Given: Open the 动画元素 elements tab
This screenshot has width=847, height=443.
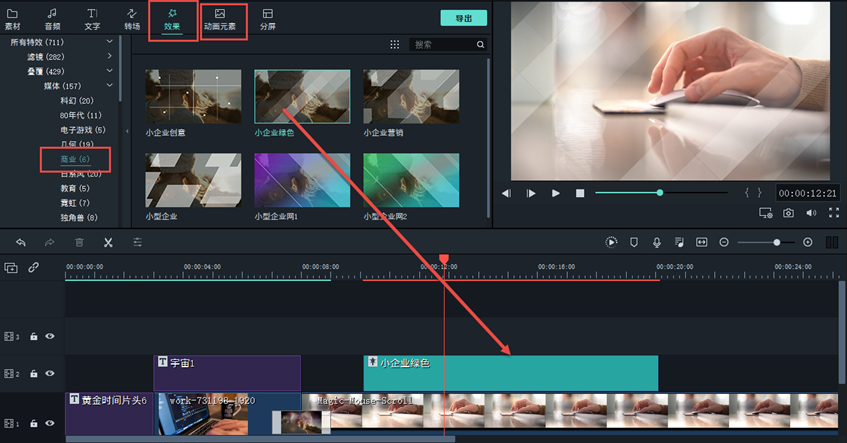Looking at the screenshot, I should 219,19.
